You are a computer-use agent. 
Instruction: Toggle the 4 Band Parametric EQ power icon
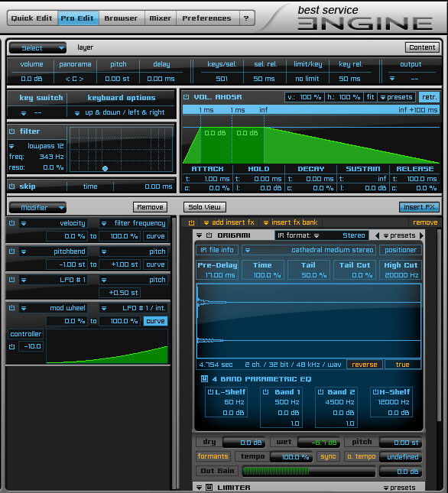(204, 379)
